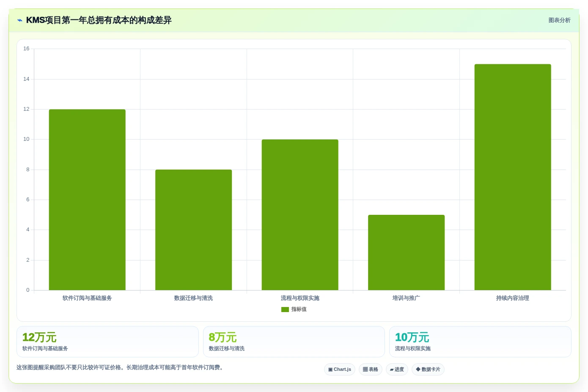Open the 8万元 stat card
The width and height of the screenshot is (588, 392).
click(x=294, y=342)
